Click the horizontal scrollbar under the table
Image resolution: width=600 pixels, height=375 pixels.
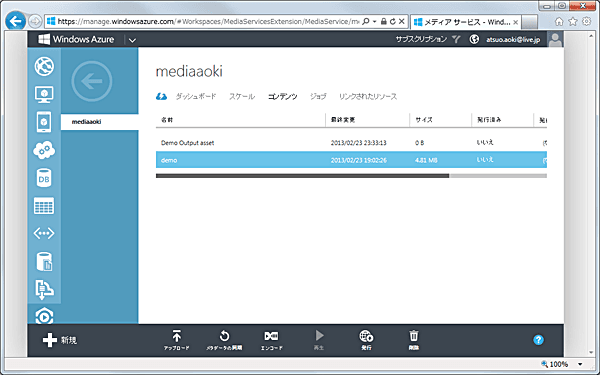302,176
